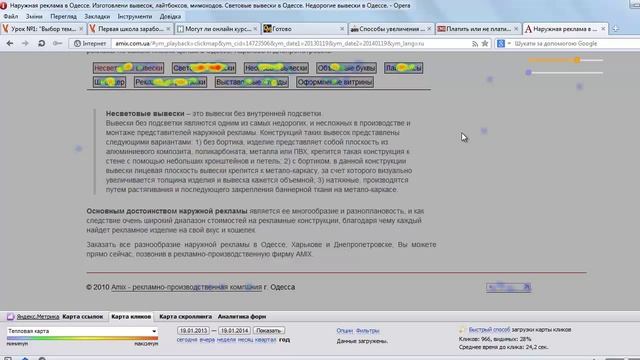Screen dimensions: 640x360
Task: Click the counter badge in page footer
Action: (x=508, y=287)
